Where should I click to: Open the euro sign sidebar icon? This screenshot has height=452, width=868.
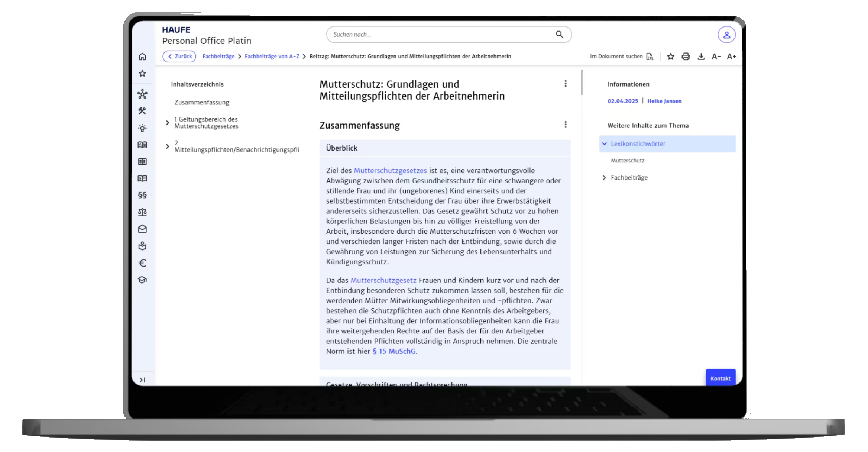pos(142,263)
